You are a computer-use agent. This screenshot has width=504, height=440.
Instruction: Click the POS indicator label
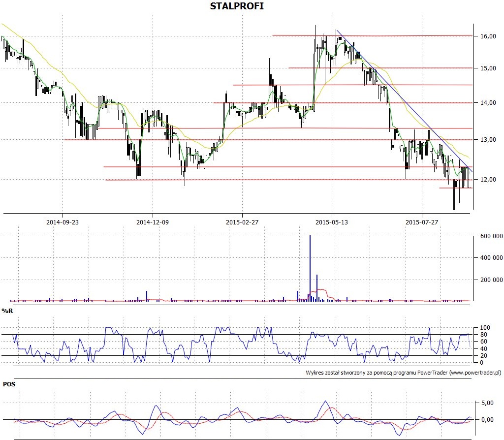9,384
